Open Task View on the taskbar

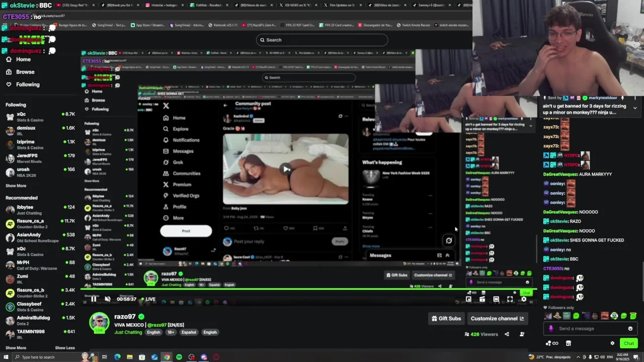105,357
